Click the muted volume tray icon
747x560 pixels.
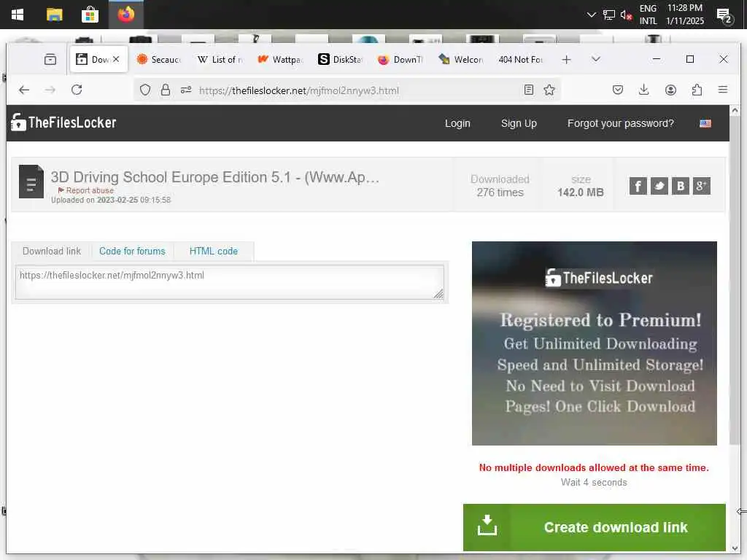click(626, 15)
